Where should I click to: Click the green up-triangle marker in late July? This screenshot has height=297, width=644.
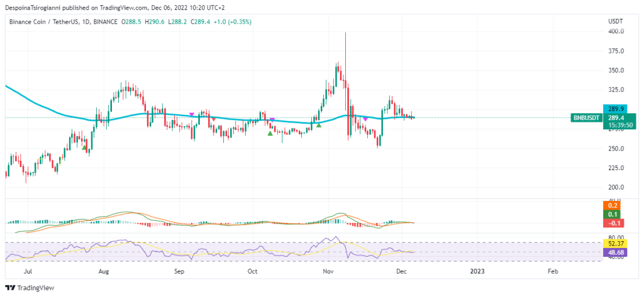coord(85,147)
